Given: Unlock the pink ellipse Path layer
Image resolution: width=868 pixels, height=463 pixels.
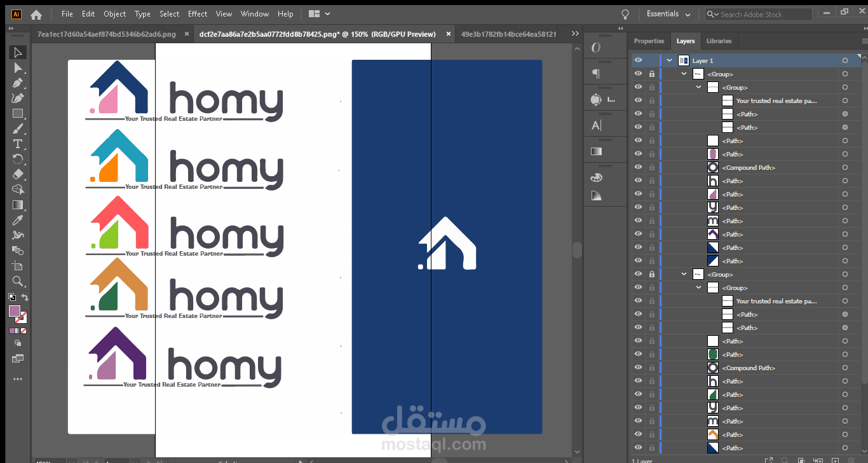Looking at the screenshot, I should 652,154.
